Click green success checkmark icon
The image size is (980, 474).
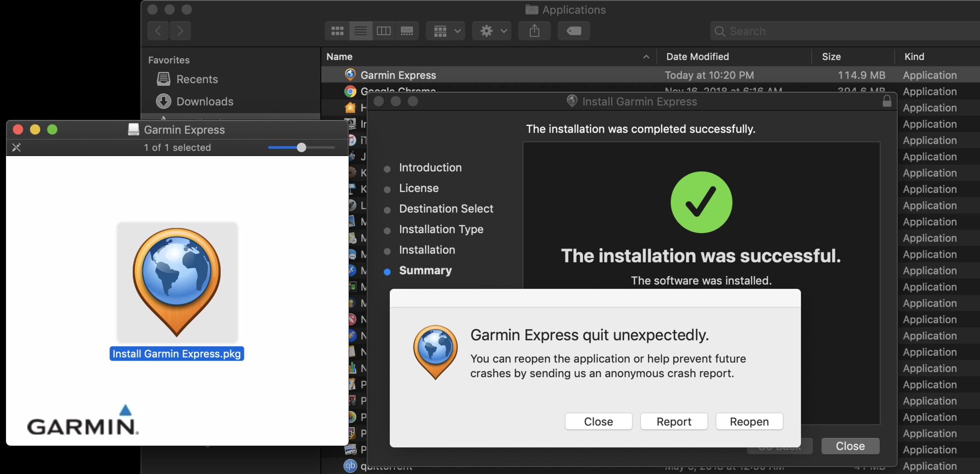pos(701,202)
